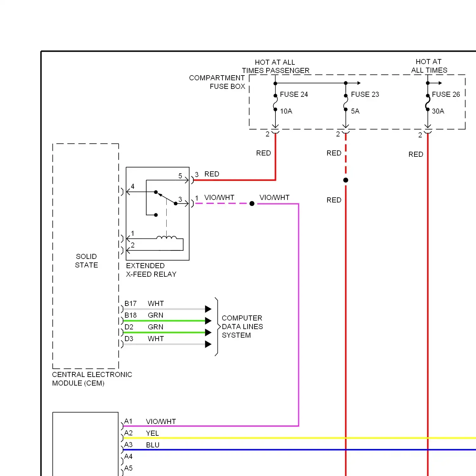Click the VIO/WHT label at relay pin 1
Screen dimensions: 476x476
219,197
